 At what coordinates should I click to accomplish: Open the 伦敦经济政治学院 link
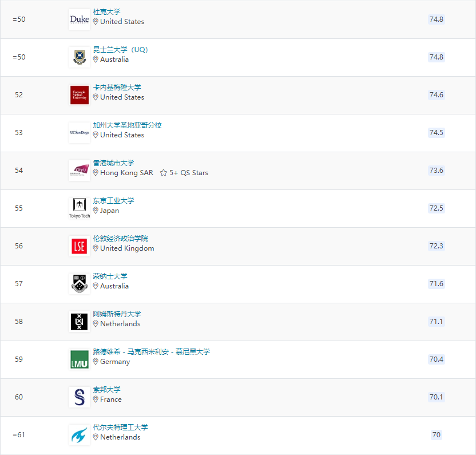[121, 239]
